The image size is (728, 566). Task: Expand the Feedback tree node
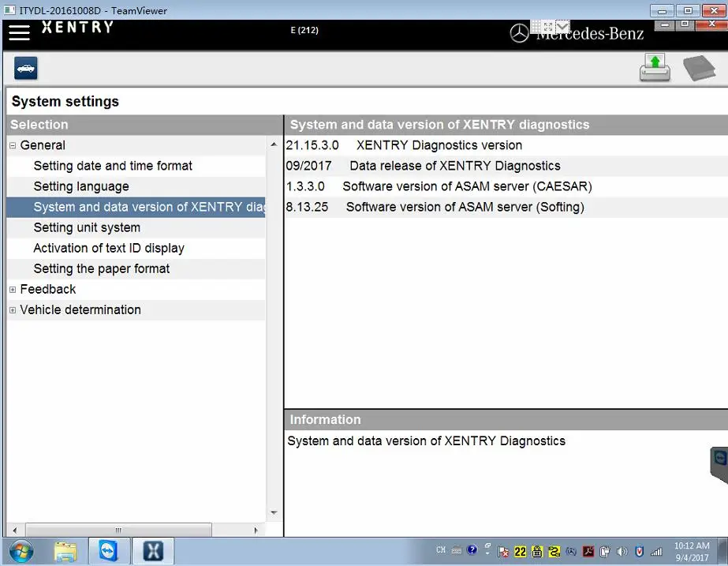13,290
